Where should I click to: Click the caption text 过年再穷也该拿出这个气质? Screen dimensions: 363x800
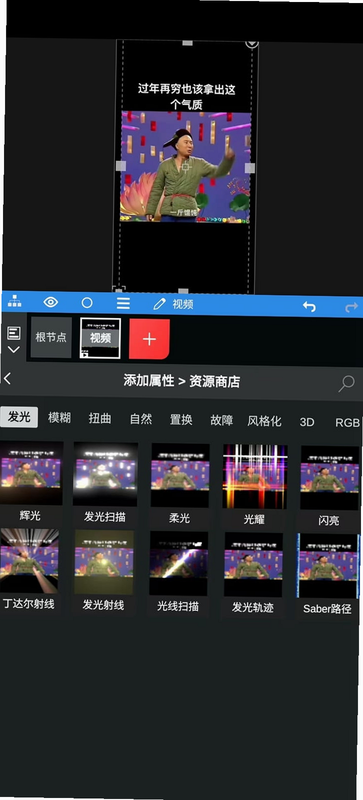[x=186, y=97]
